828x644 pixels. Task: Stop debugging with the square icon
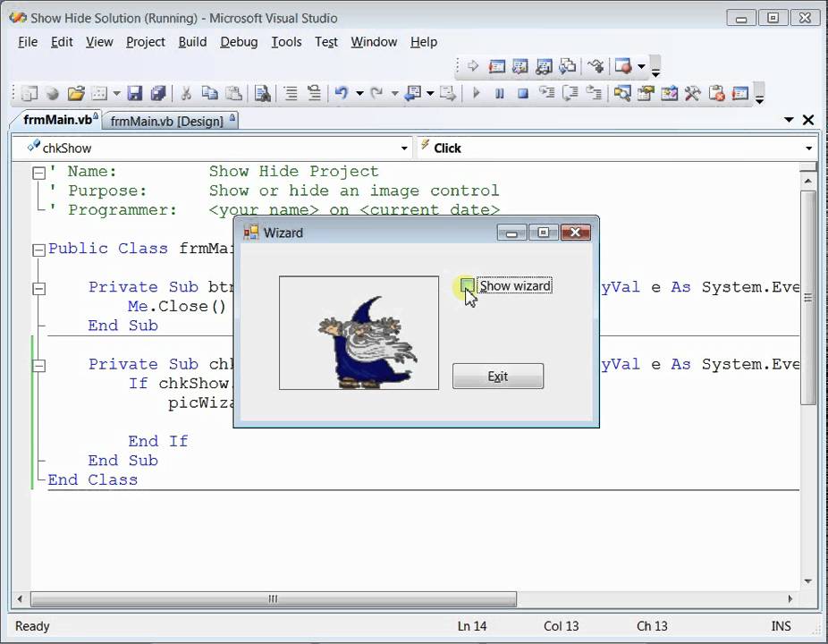click(523, 94)
